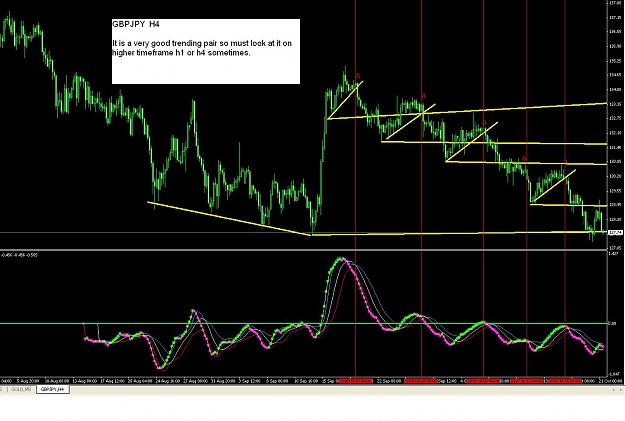The width and height of the screenshot is (625, 421).
Task: Select the steep yellow trendline at the September peak
Action: (345, 100)
